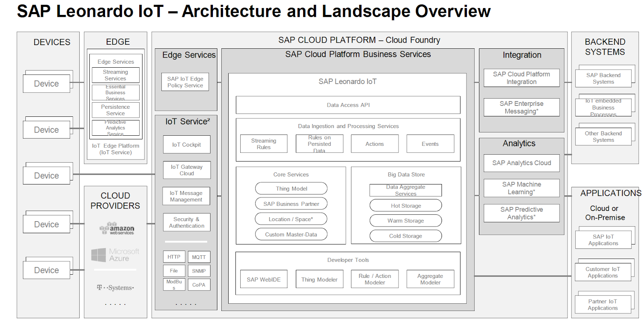
Task: Click the DEVICES column heading
Action: pos(52,42)
